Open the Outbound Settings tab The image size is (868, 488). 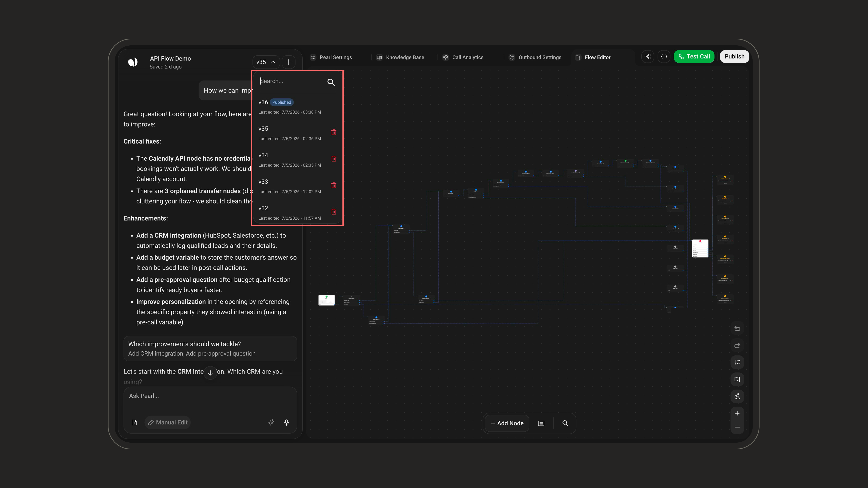(x=535, y=57)
